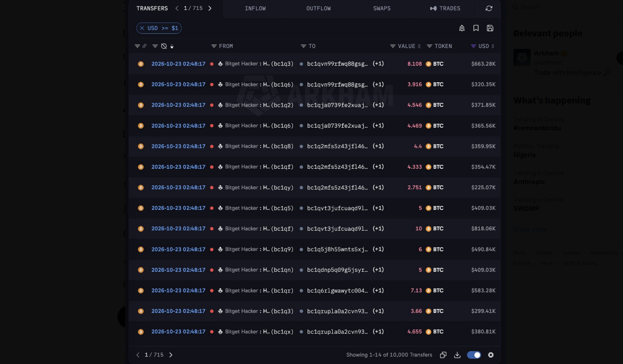Refresh the transfers table
Image resolution: width=623 pixels, height=364 pixels.
pyautogui.click(x=489, y=8)
